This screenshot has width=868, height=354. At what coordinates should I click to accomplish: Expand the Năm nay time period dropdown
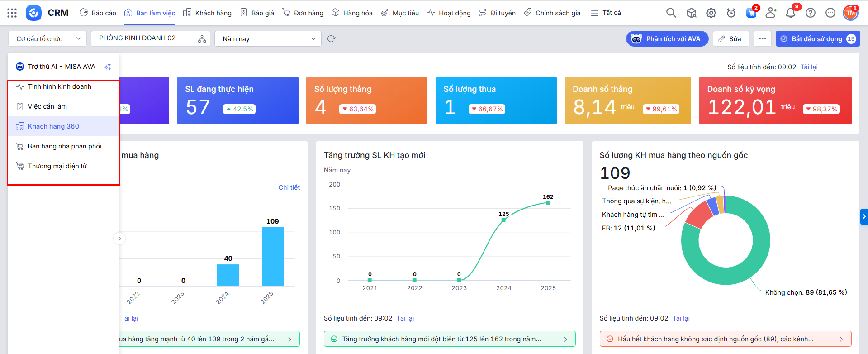[x=268, y=39]
